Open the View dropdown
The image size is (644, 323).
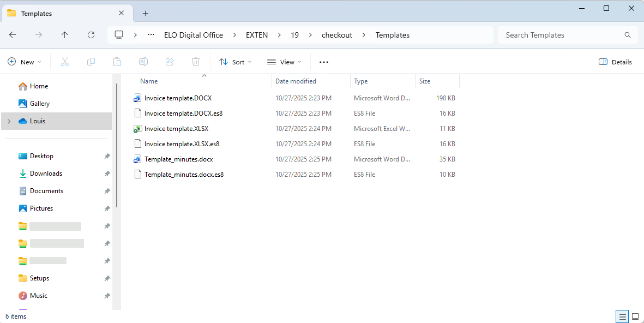[x=284, y=62]
